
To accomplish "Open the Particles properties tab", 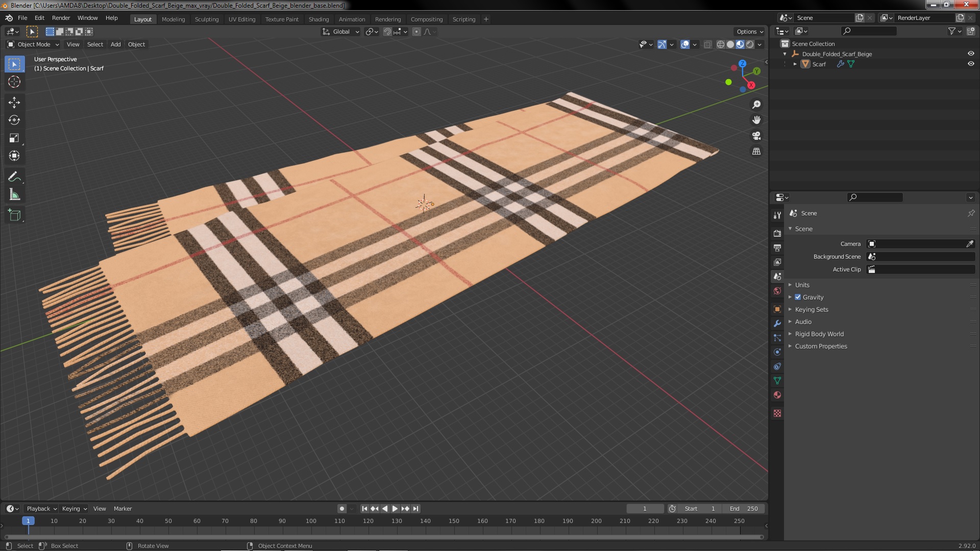I will [777, 338].
